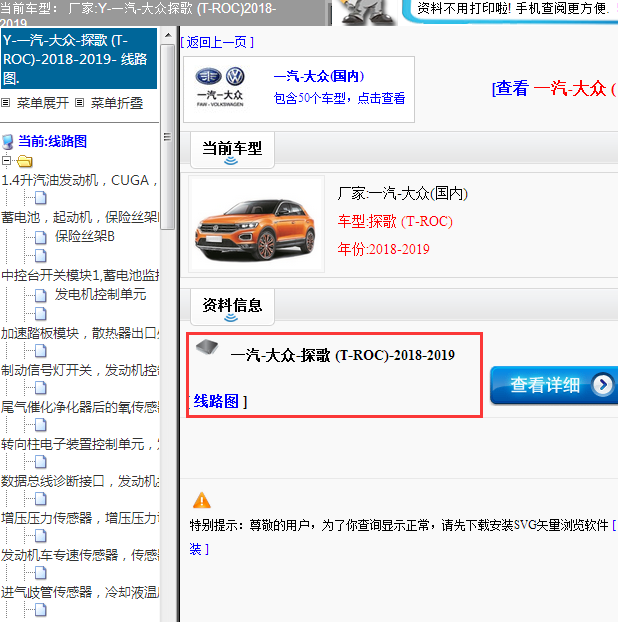Click page icon under 加速踏板模块
618x622 pixels.
(40, 351)
